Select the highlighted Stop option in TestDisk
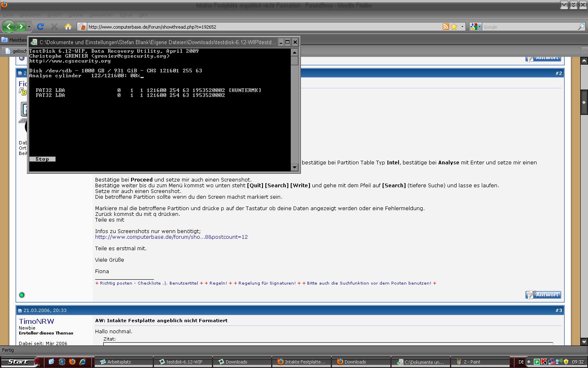The image size is (588, 368). pyautogui.click(x=42, y=159)
